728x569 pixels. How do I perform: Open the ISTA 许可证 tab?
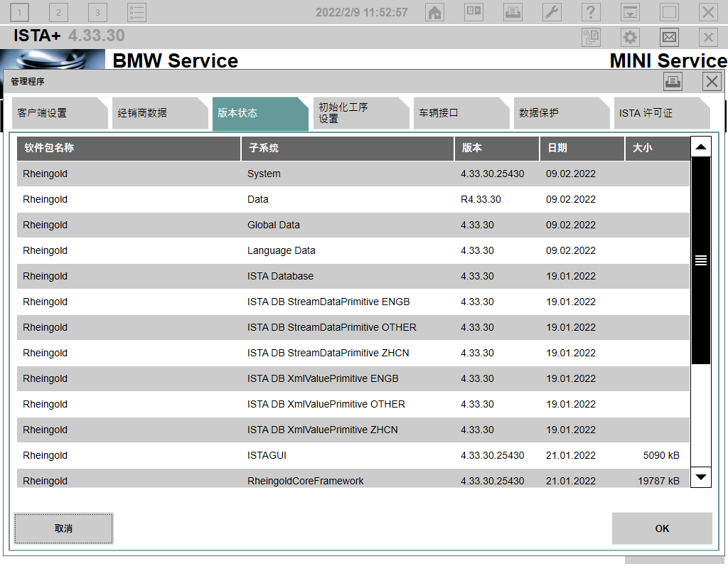point(658,113)
